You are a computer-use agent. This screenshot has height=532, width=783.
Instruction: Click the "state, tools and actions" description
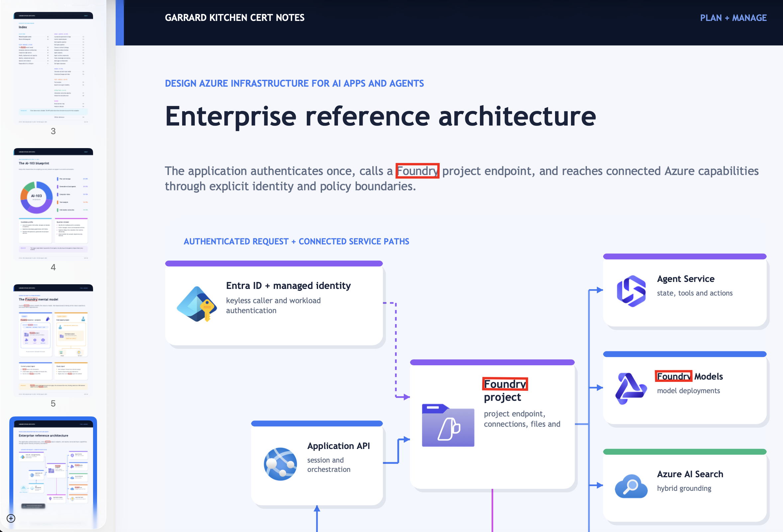(695, 293)
